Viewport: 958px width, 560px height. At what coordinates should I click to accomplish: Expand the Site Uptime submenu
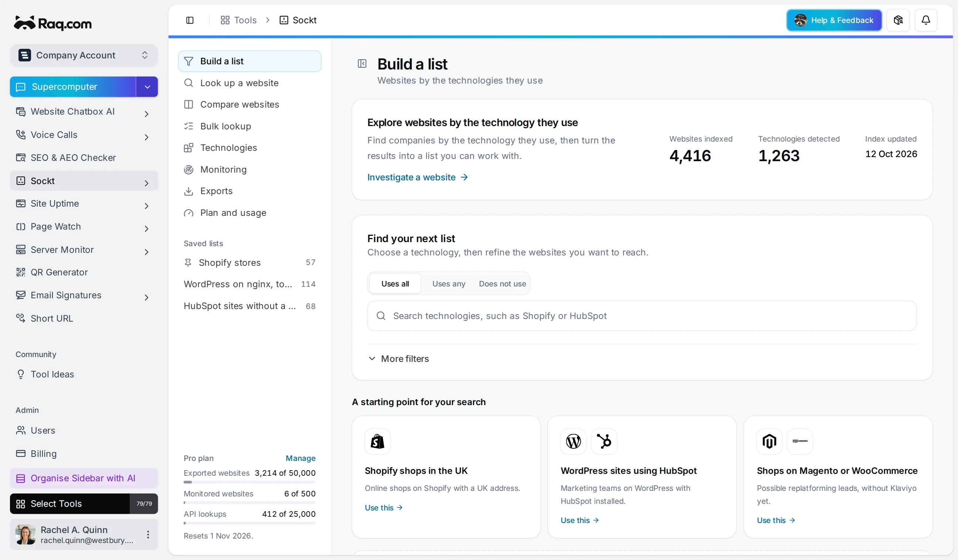[x=146, y=206]
